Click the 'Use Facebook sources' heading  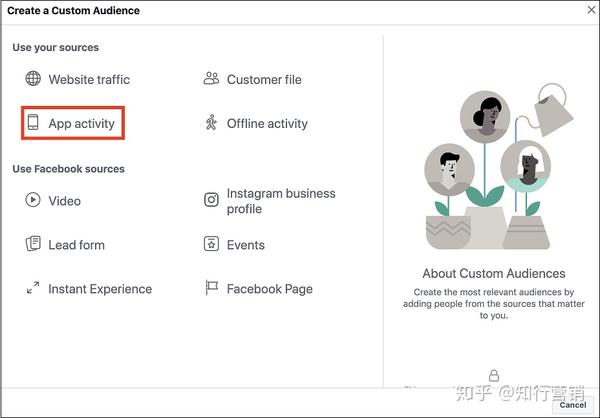pyautogui.click(x=68, y=169)
